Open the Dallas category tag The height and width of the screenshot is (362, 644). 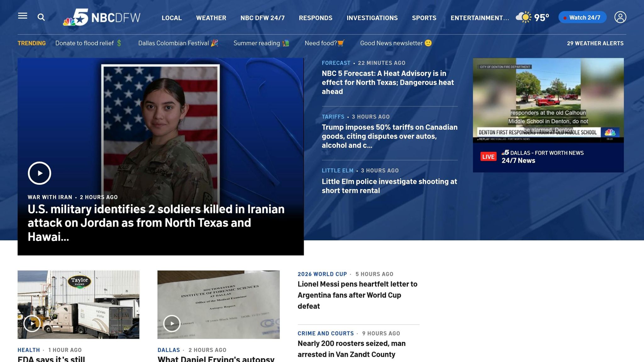[169, 350]
